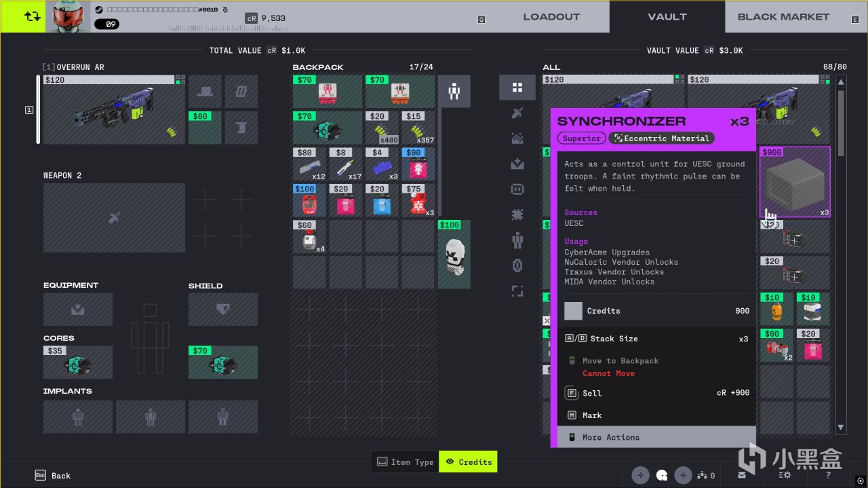Select the empty Equipment slot
868x488 pixels.
click(78, 309)
